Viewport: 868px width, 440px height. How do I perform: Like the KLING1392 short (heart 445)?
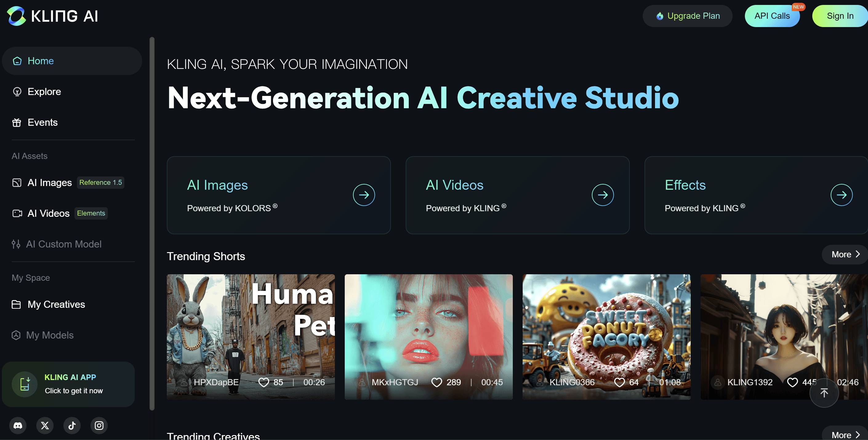(793, 383)
